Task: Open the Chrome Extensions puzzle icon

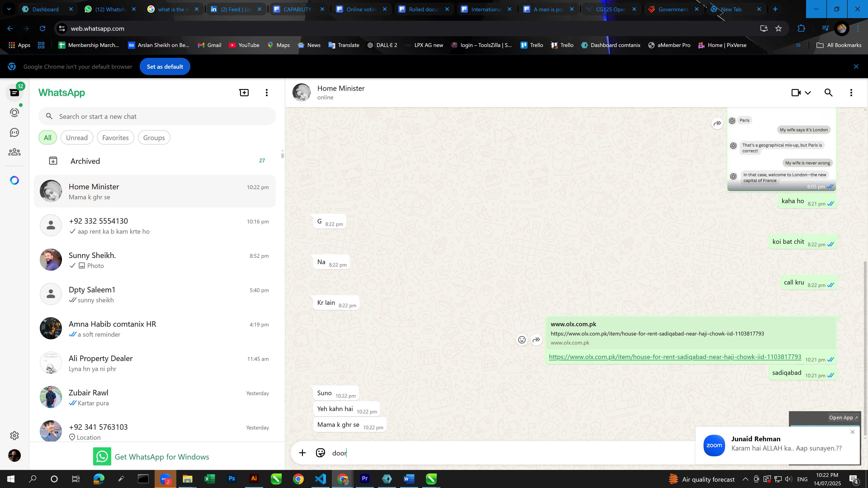Action: click(x=801, y=29)
